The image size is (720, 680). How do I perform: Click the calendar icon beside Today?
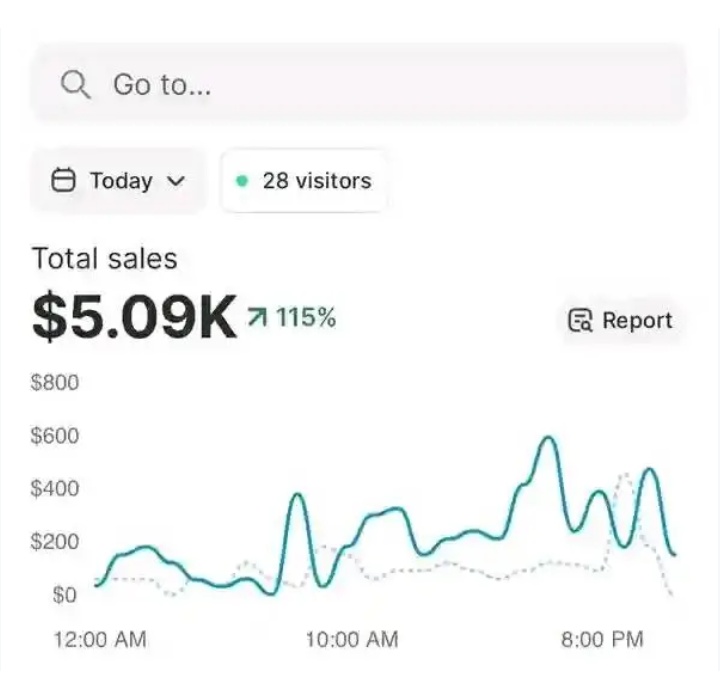coord(63,181)
